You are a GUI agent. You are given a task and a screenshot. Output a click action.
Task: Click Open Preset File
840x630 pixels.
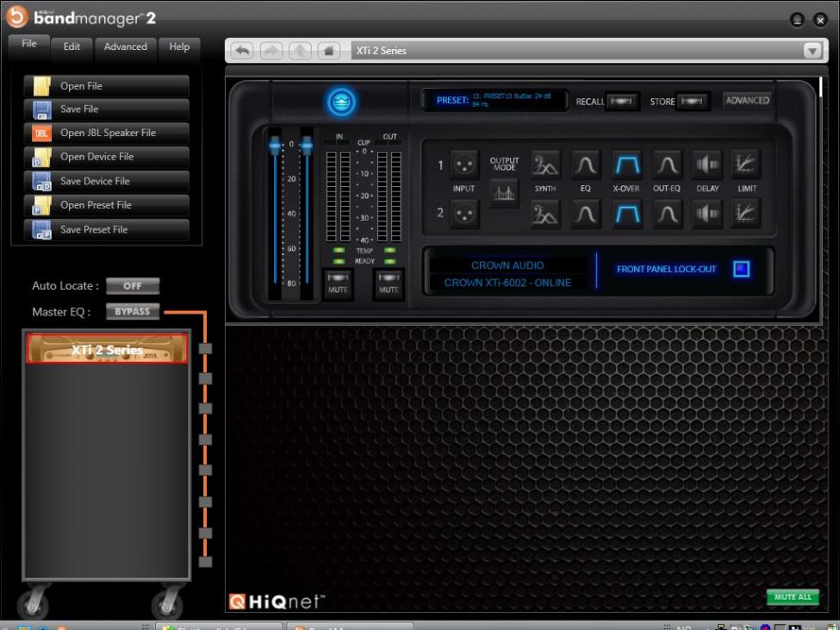106,205
